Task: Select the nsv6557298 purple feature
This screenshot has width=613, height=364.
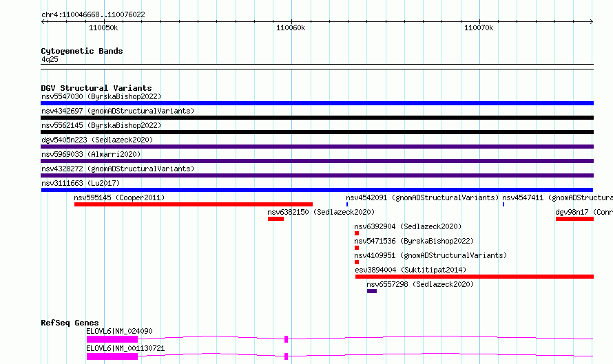Action: tap(372, 291)
